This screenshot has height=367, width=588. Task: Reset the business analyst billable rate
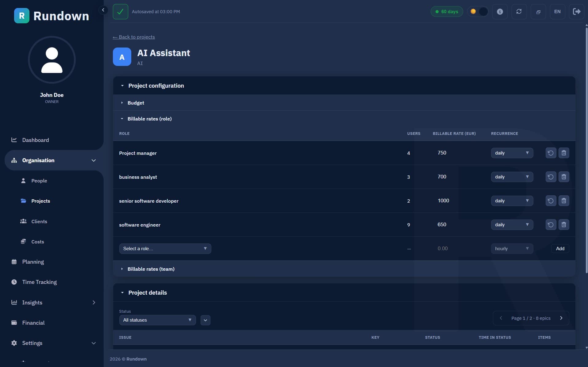tap(551, 177)
